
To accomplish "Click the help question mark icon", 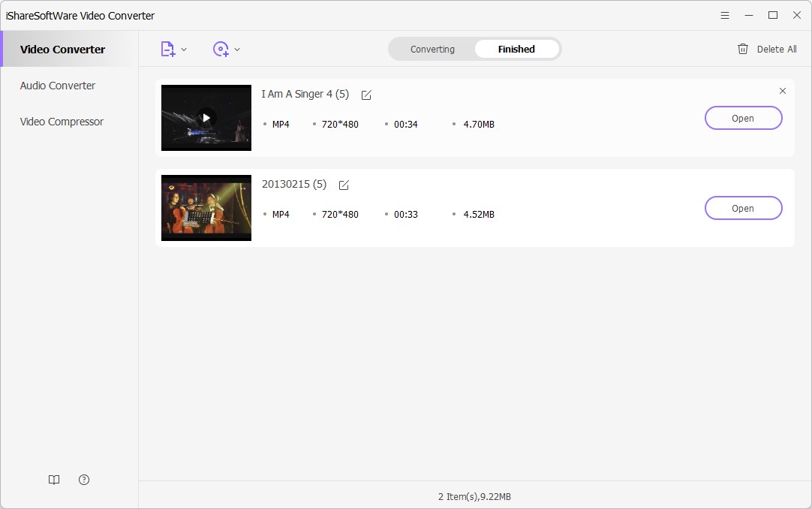I will click(x=84, y=480).
